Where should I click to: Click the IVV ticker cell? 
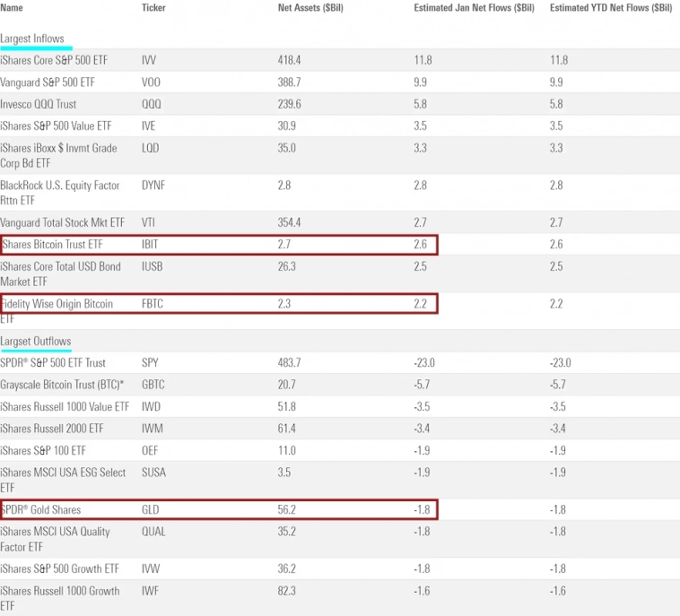pos(149,60)
